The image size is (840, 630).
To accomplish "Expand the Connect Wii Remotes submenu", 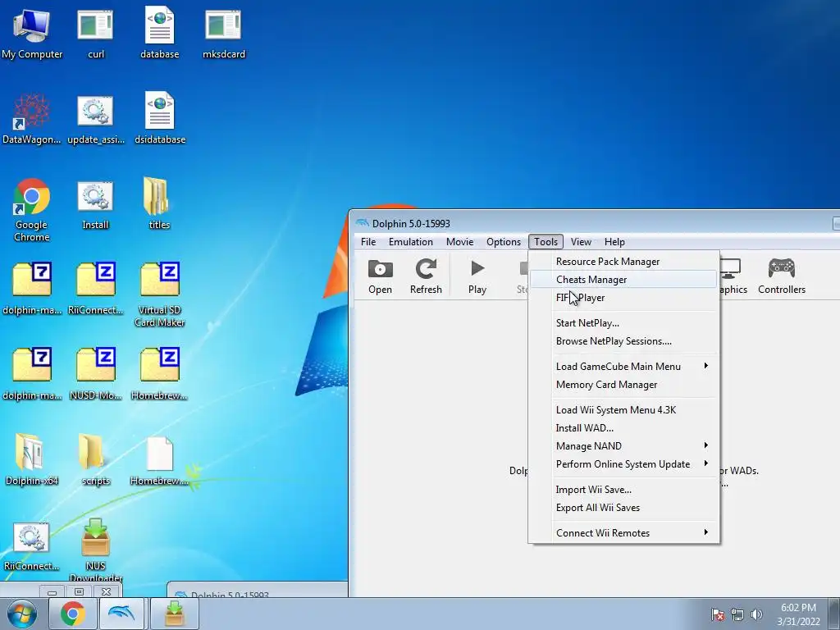I will 623,533.
